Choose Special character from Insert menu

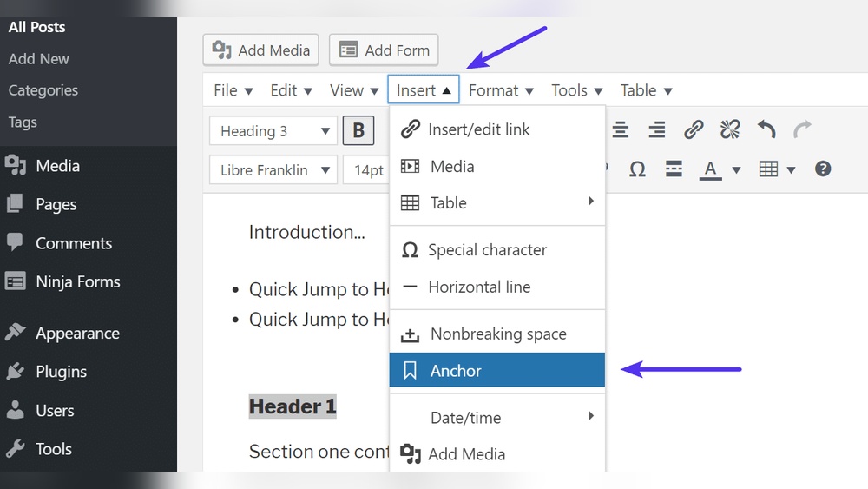coord(497,250)
